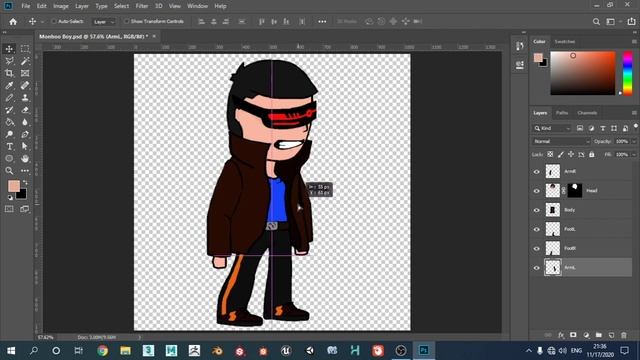This screenshot has height=360, width=640.
Task: Pick a color in the color field
Action: 582,73
